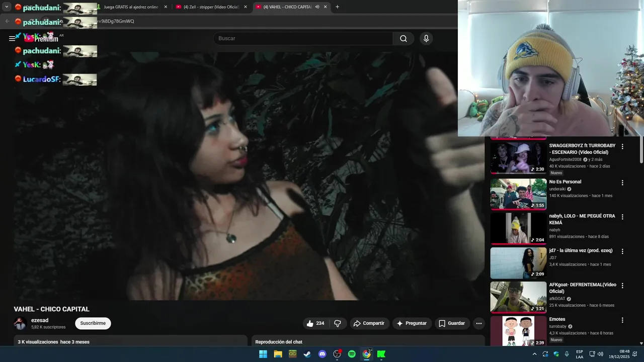Screen dimensions: 644x362
Task: Open nabyh thumbnail with 2:04 duration
Action: pyautogui.click(x=518, y=228)
